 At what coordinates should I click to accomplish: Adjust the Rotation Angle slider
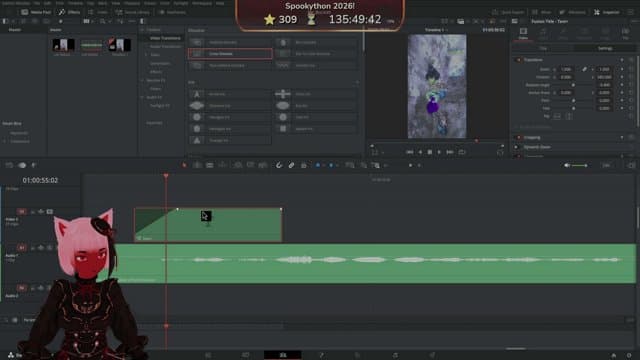[573, 85]
